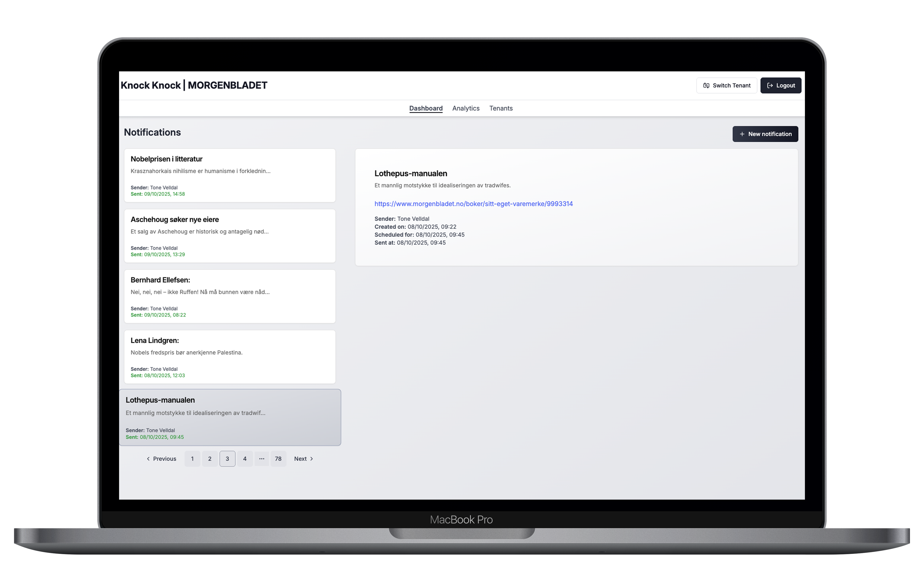
Task: Switch to the Analytics tab
Action: (x=466, y=108)
